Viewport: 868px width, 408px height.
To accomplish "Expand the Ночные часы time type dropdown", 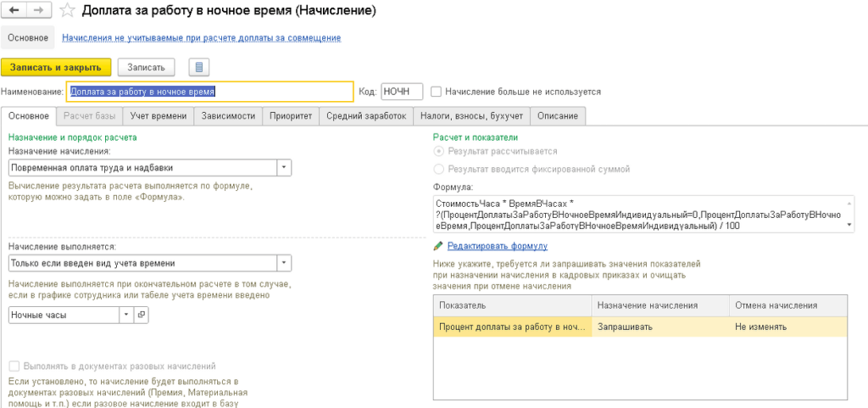I will 127,315.
